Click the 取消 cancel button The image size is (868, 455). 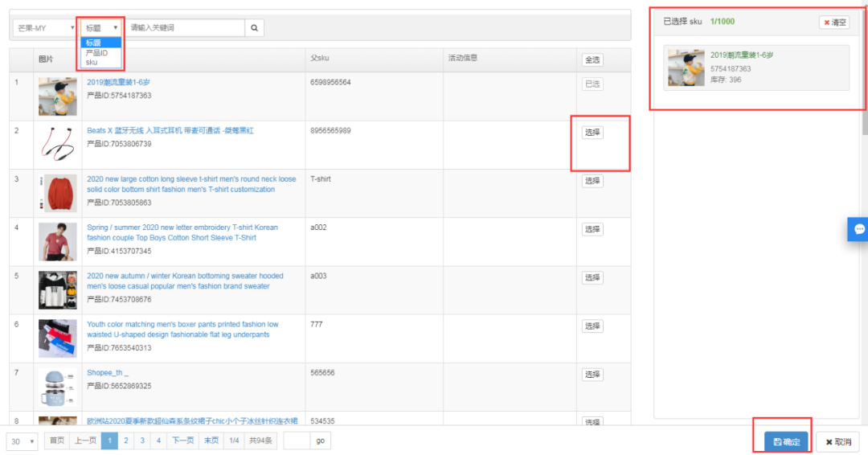click(x=837, y=442)
